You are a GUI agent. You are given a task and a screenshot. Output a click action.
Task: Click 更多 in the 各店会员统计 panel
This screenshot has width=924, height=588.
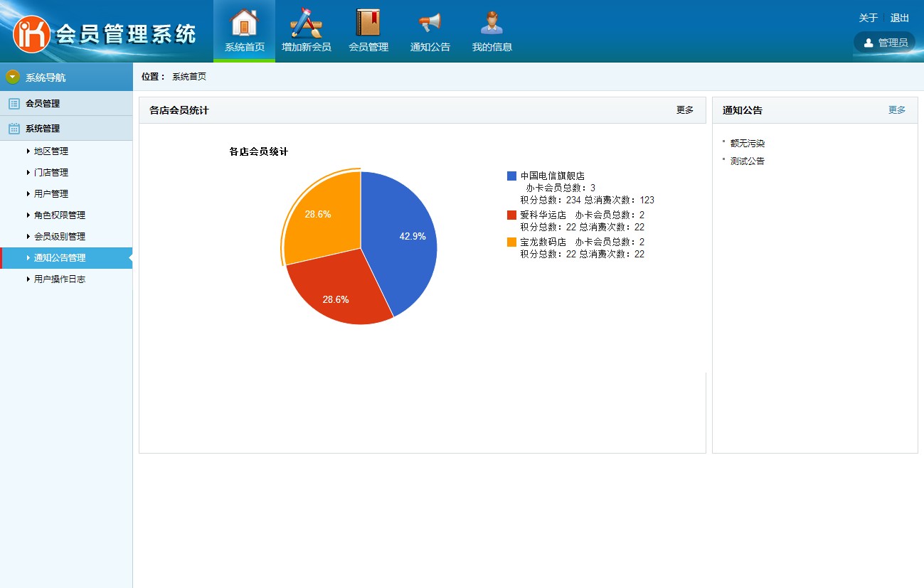[684, 110]
